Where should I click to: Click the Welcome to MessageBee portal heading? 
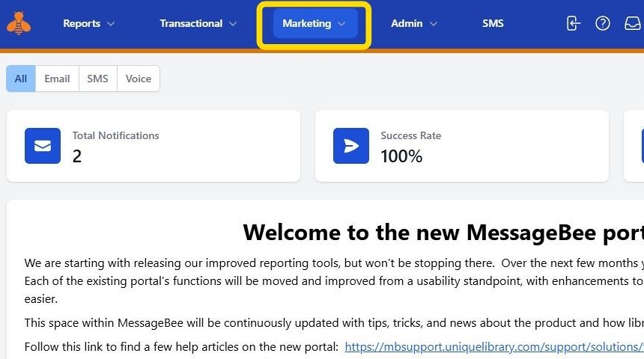tap(443, 233)
